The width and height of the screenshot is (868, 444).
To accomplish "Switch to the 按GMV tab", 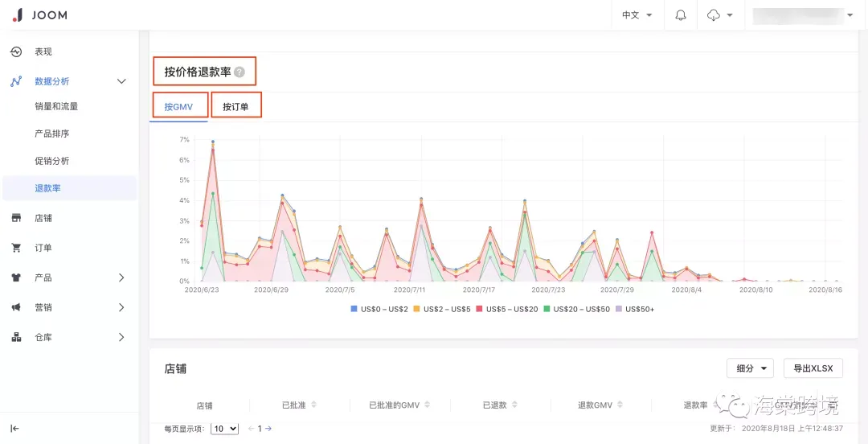I will (178, 107).
